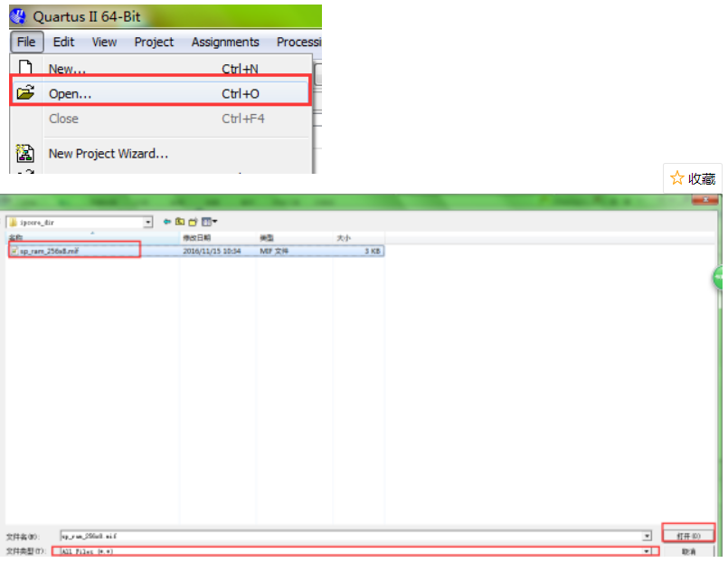
Task: Click the 2016/11/15 10:34 date cell
Action: click(212, 251)
